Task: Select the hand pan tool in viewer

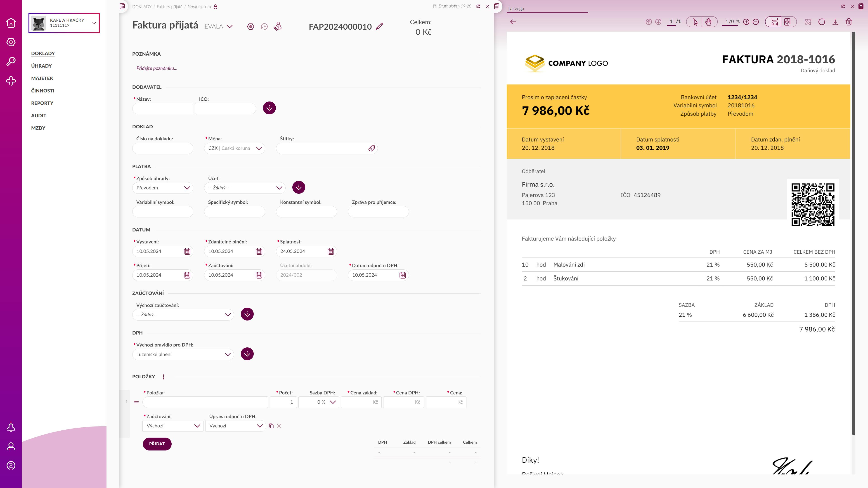Action: tap(708, 22)
